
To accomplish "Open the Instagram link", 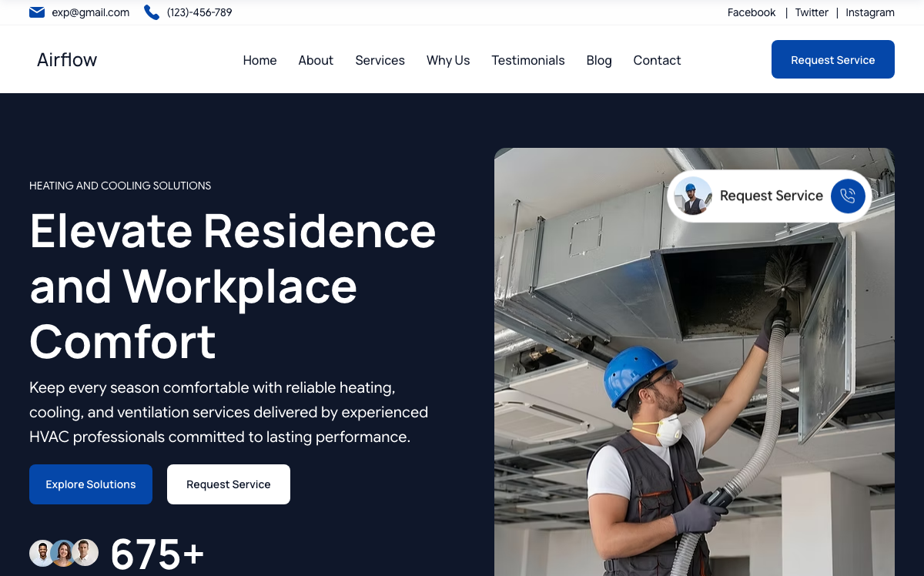I will (870, 12).
